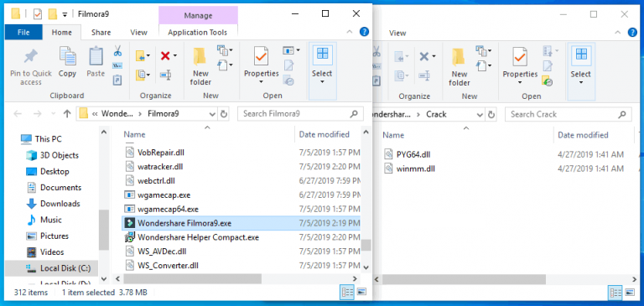644x306 pixels.
Task: Click the Properties icon in Filmora9 ribbon
Action: (262, 56)
